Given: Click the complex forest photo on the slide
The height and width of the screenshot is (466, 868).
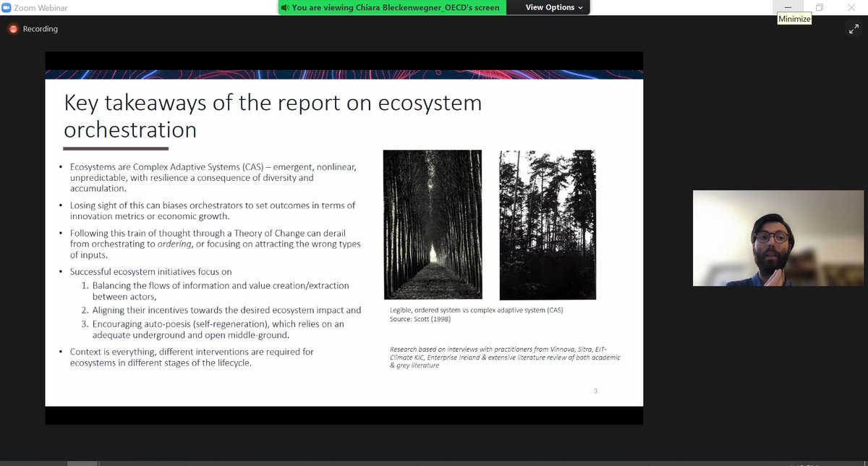Looking at the screenshot, I should pos(548,225).
